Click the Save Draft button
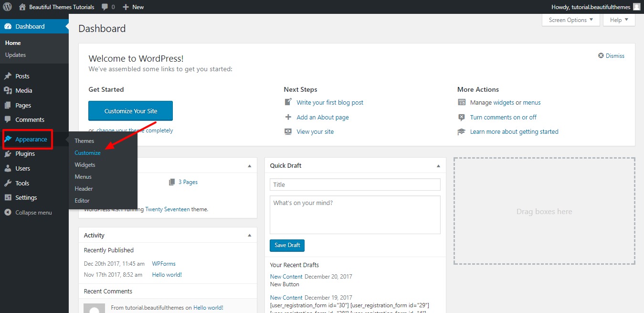The width and height of the screenshot is (644, 313). coord(287,245)
